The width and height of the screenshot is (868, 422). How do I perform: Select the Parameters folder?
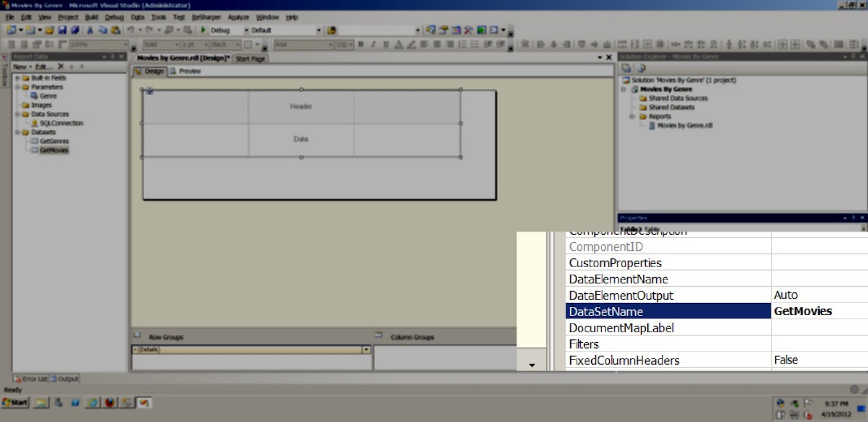point(47,87)
